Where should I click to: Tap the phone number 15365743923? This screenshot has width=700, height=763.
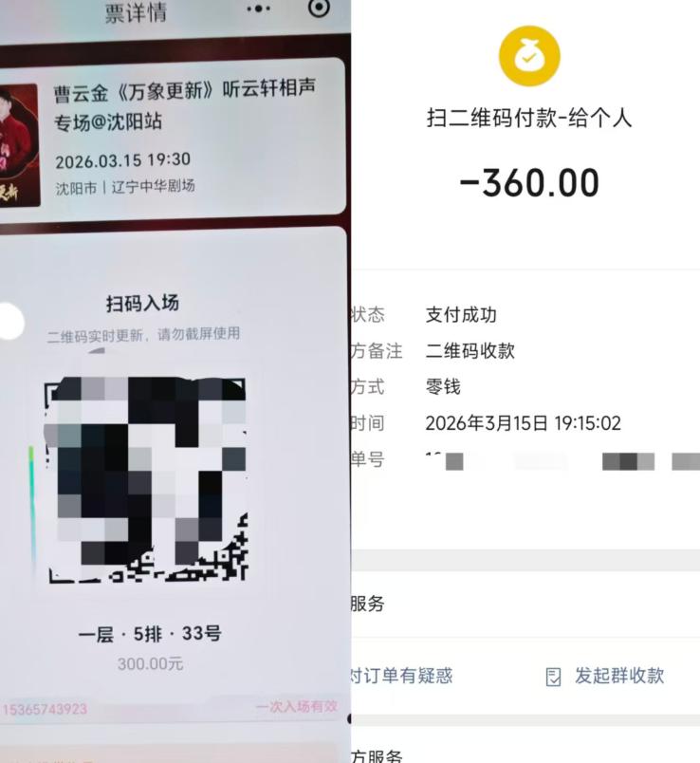click(45, 709)
